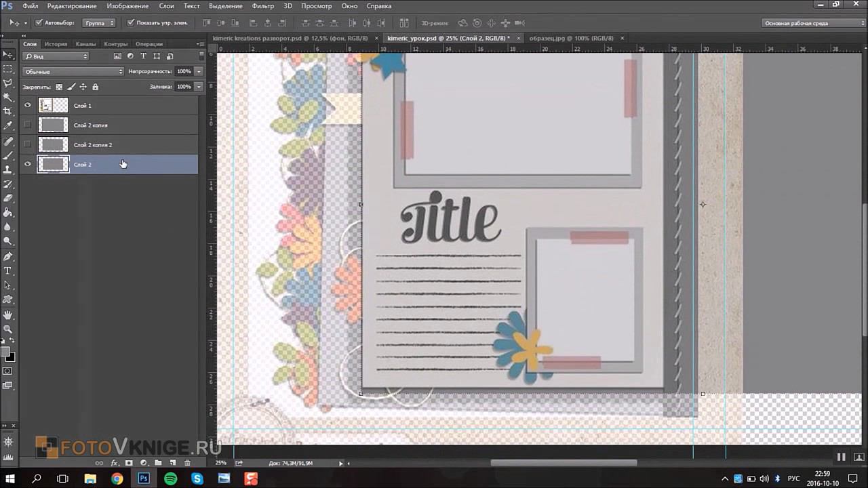Create new adjustment layer icon
The width and height of the screenshot is (868, 488).
(143, 463)
